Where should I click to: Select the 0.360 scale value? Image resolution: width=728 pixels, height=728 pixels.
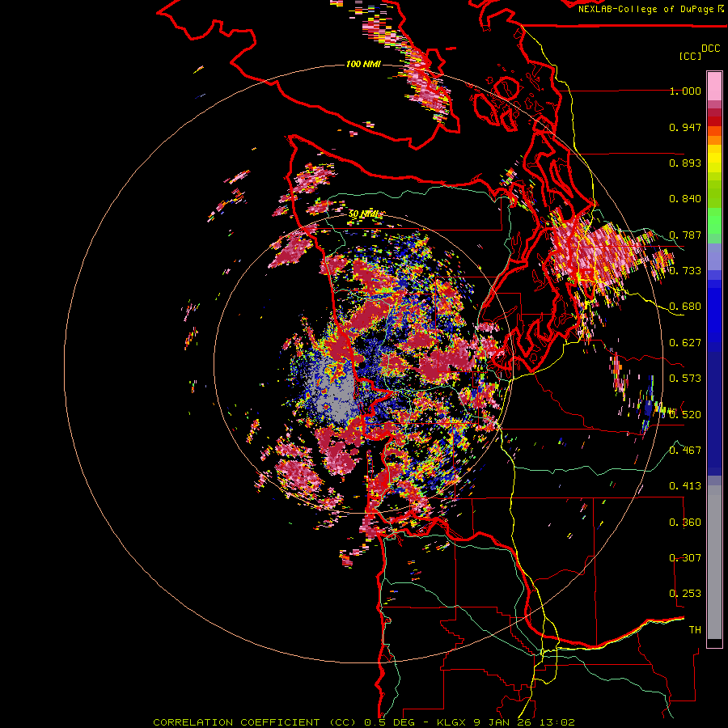click(685, 523)
